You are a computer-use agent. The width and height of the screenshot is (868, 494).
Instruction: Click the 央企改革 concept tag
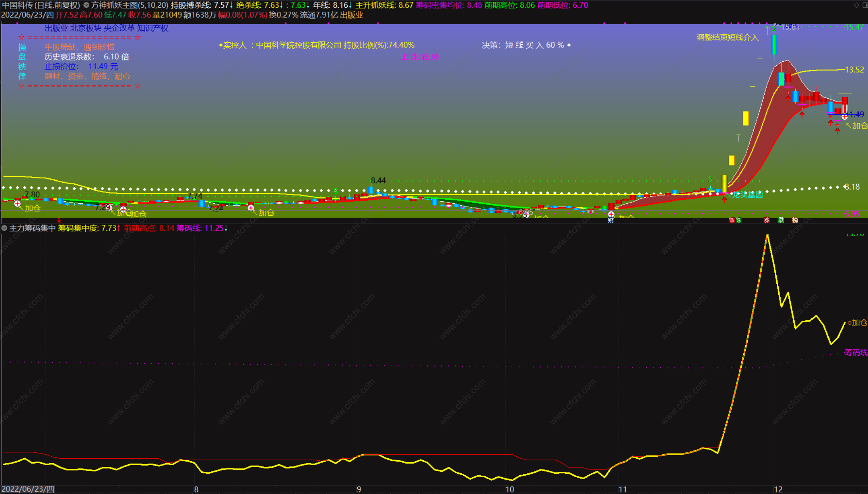119,28
